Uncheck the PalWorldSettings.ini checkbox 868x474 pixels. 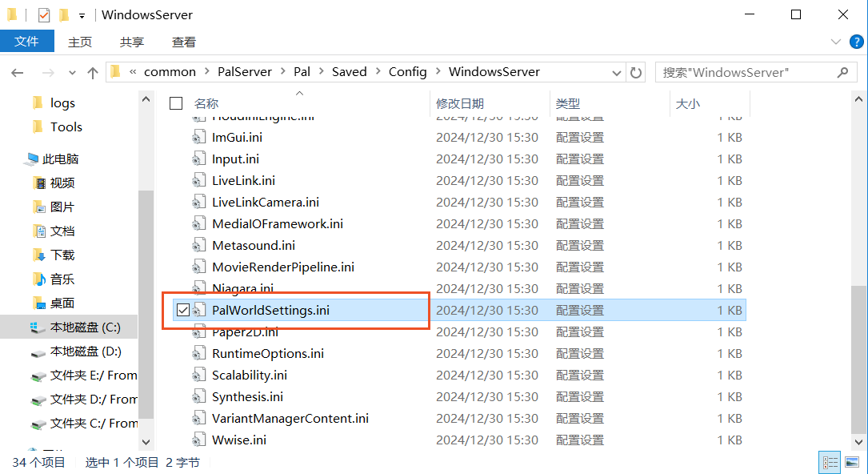click(182, 310)
